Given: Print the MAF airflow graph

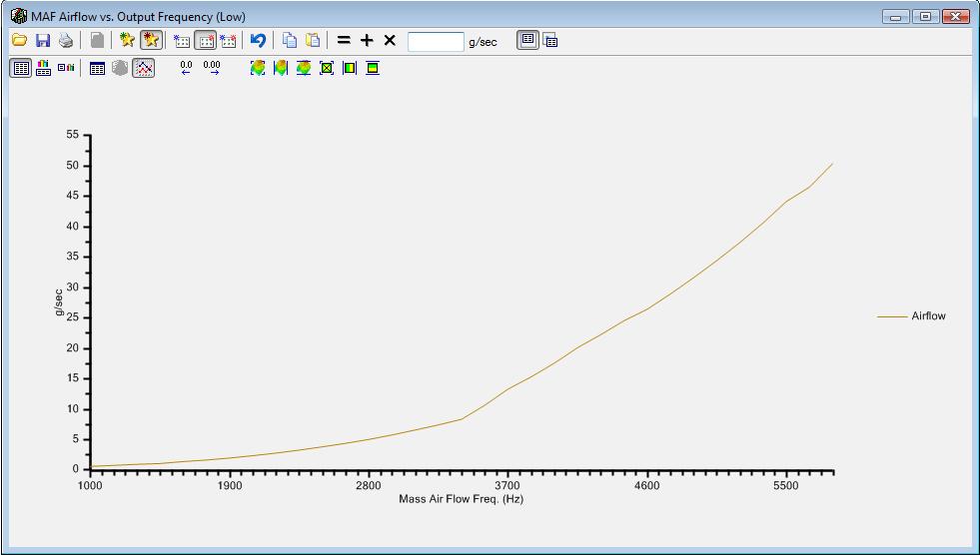Looking at the screenshot, I should [x=66, y=41].
